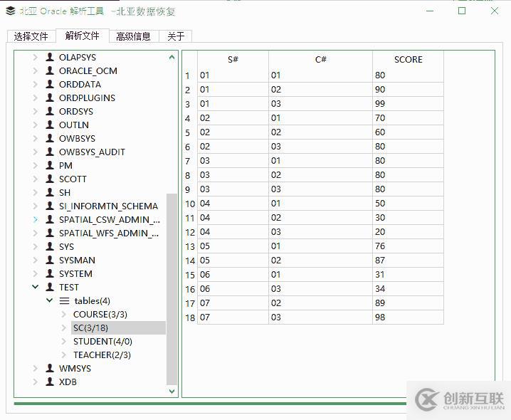Collapse the tables(4) node

click(x=50, y=300)
